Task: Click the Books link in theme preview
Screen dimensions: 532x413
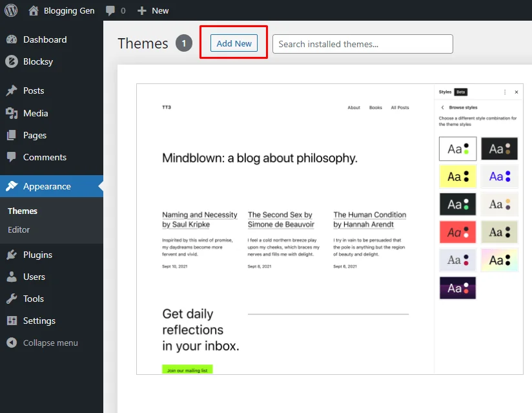Action: tap(376, 108)
